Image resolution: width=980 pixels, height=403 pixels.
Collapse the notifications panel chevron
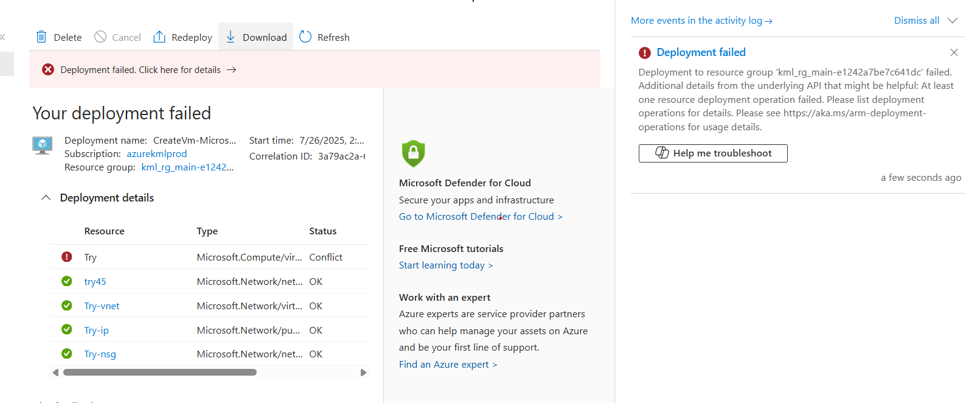pos(953,21)
